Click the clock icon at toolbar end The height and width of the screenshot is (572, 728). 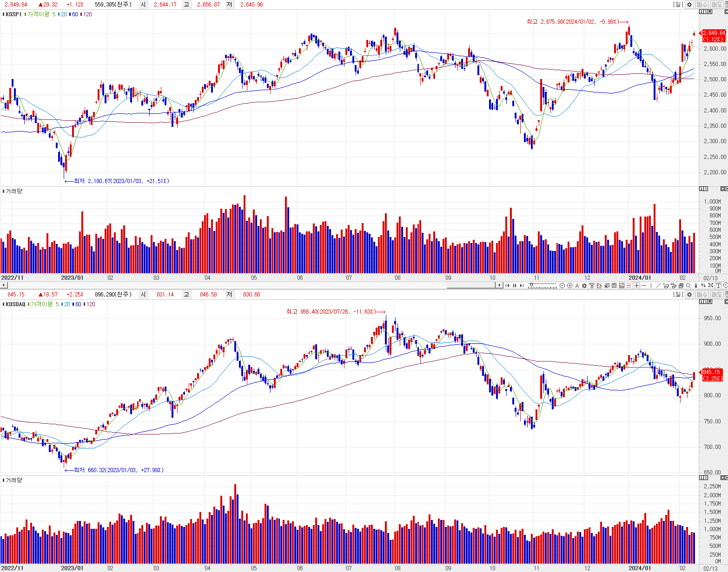click(x=725, y=285)
